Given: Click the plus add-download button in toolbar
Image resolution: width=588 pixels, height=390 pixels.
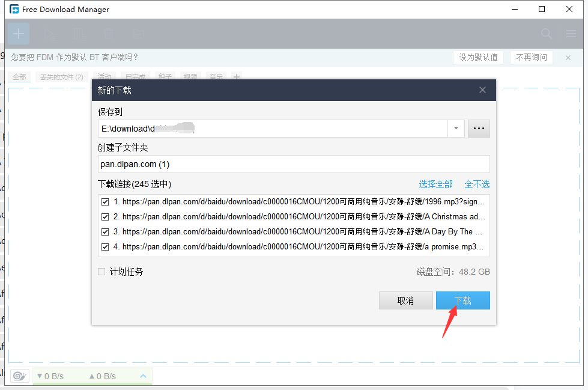Looking at the screenshot, I should (x=19, y=34).
